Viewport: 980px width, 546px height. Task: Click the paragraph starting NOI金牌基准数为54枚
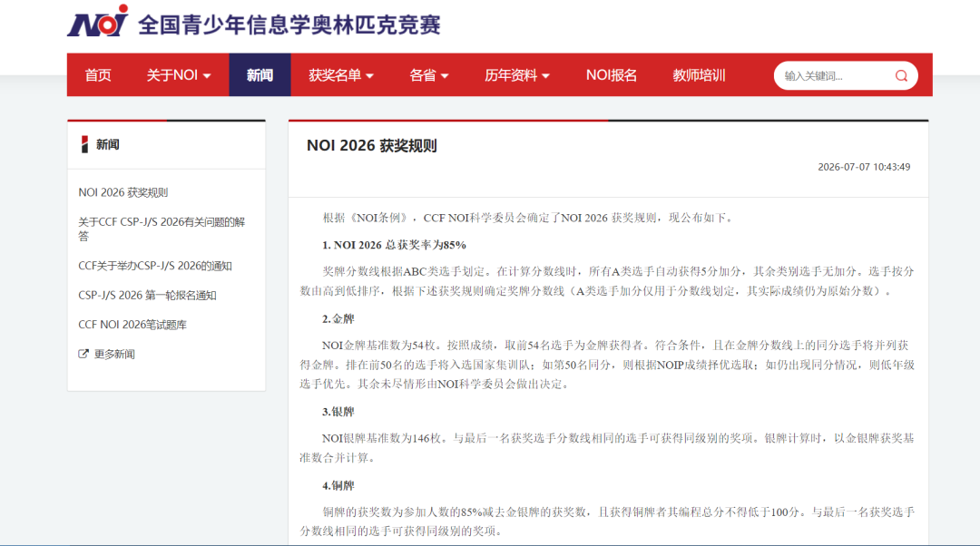(x=607, y=365)
